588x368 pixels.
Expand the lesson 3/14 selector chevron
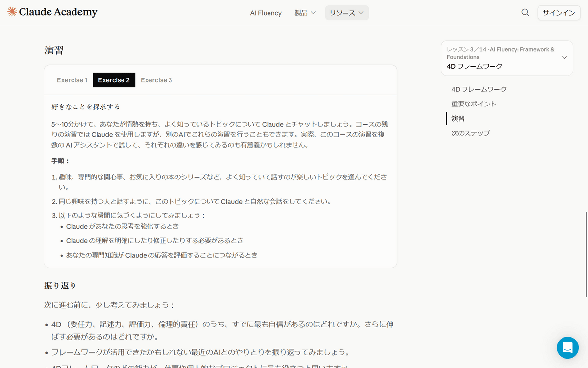(x=564, y=58)
